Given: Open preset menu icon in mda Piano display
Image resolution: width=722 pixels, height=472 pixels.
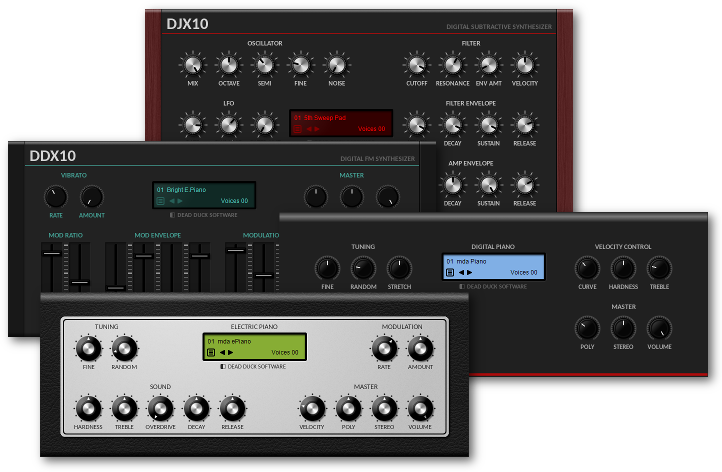Looking at the screenshot, I should 450,273.
